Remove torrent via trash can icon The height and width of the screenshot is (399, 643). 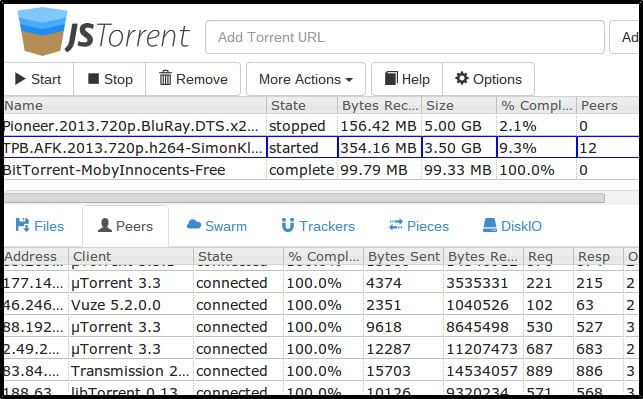(x=193, y=79)
